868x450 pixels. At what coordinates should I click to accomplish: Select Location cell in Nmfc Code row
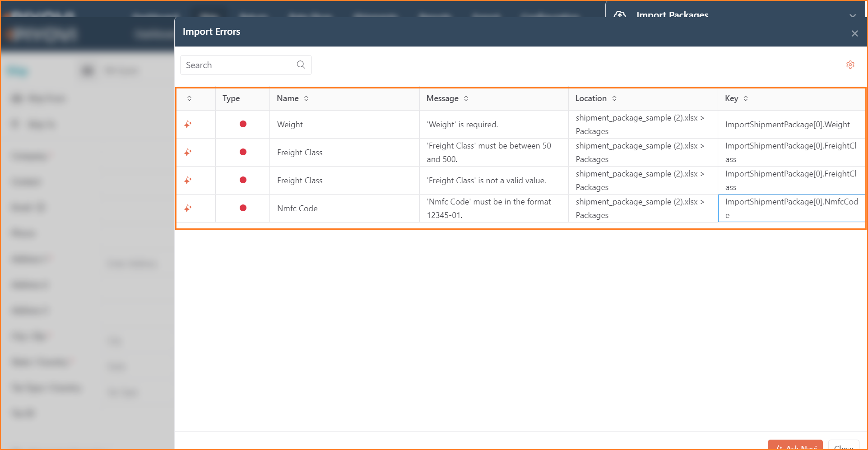(x=643, y=209)
